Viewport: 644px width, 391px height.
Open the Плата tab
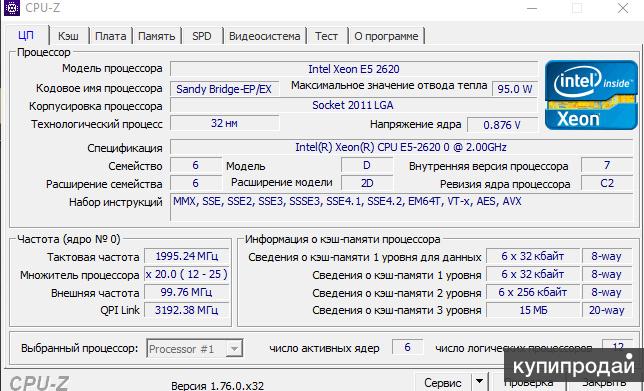tap(110, 36)
